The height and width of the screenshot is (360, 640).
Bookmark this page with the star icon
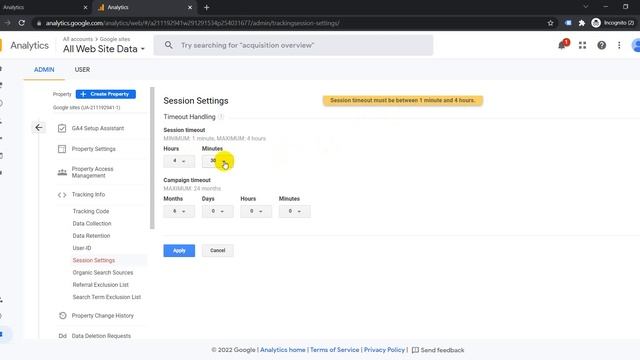pos(550,23)
